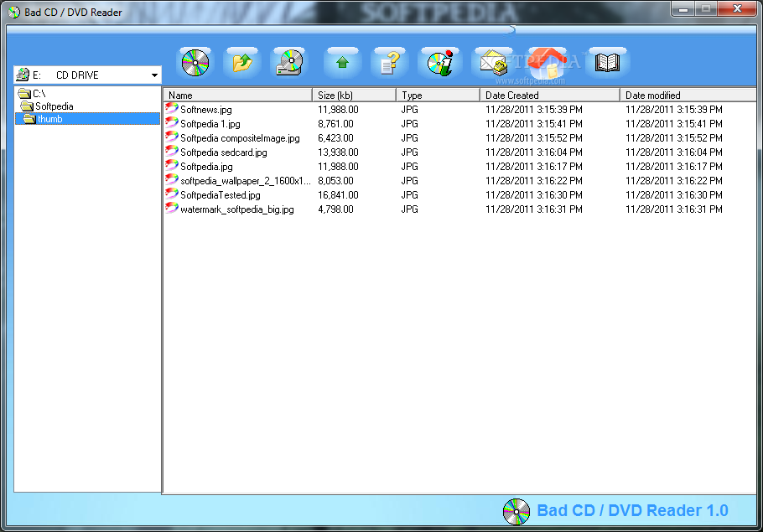Screen dimensions: 763x532
Task: Click Date Created 11/28/2011 3:15:52 PM
Action: click(534, 138)
